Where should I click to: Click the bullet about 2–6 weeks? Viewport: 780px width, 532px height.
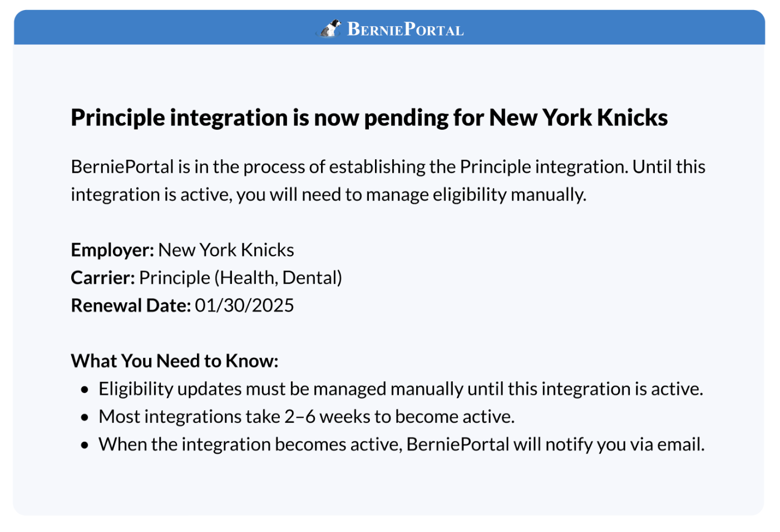[x=307, y=417]
